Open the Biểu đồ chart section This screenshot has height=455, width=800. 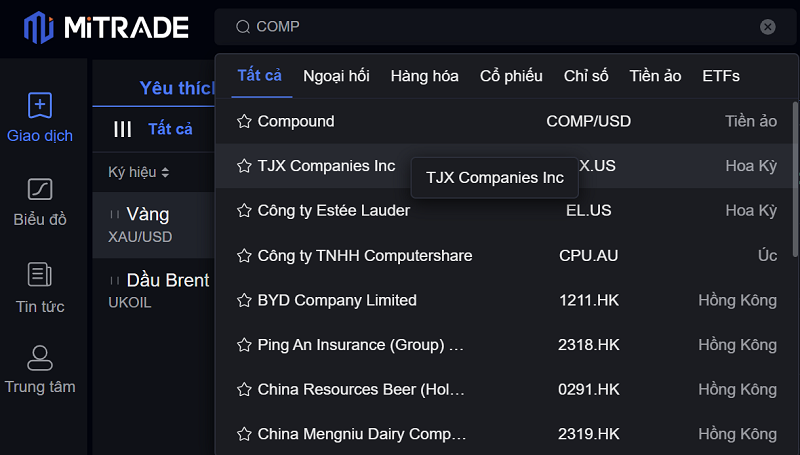tap(40, 201)
